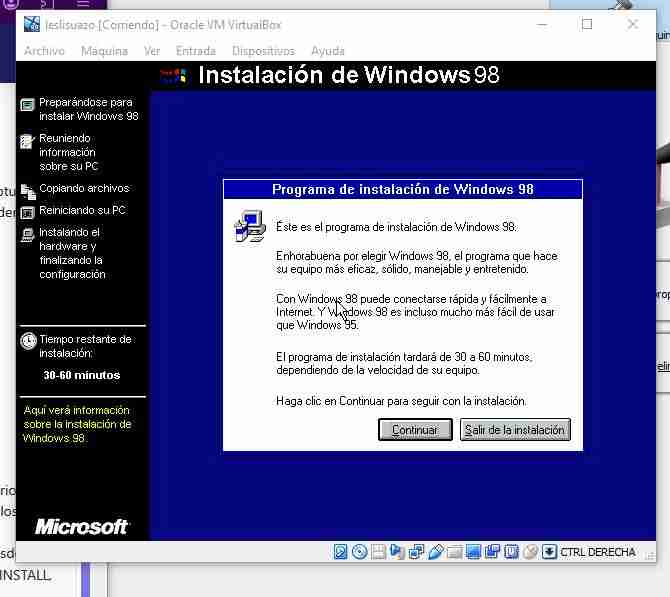
Task: Click the display monitor status icon
Action: (x=473, y=552)
